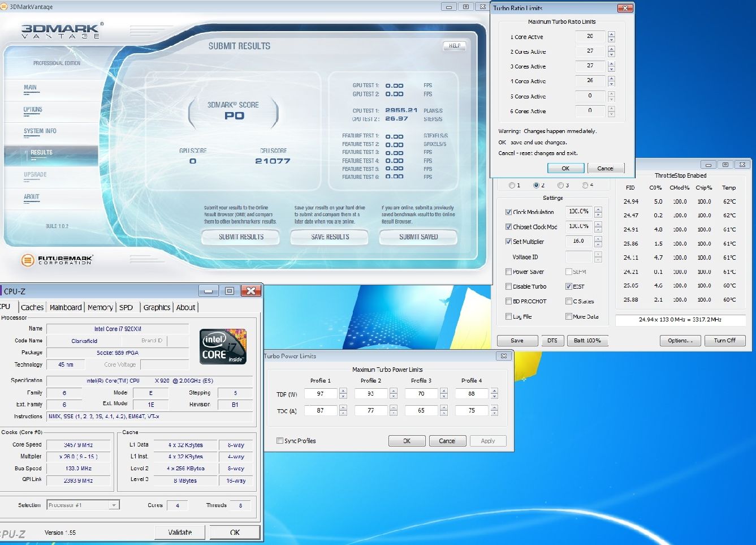Click the DTS button in ThrottleStop
This screenshot has height=545, width=756.
pyautogui.click(x=552, y=341)
